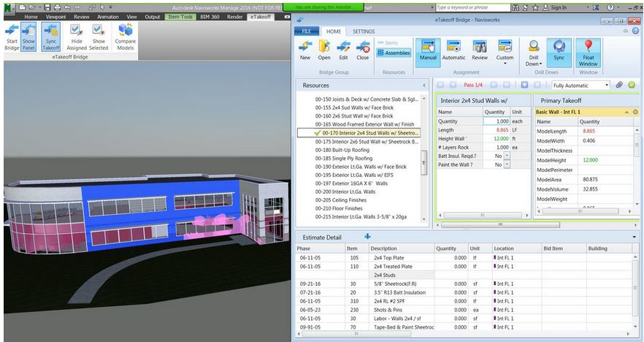Click the New file icon in quick access toolbar

click(22, 7)
